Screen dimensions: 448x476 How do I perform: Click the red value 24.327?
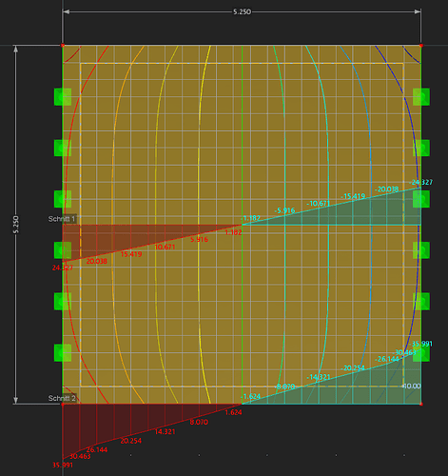pos(63,268)
